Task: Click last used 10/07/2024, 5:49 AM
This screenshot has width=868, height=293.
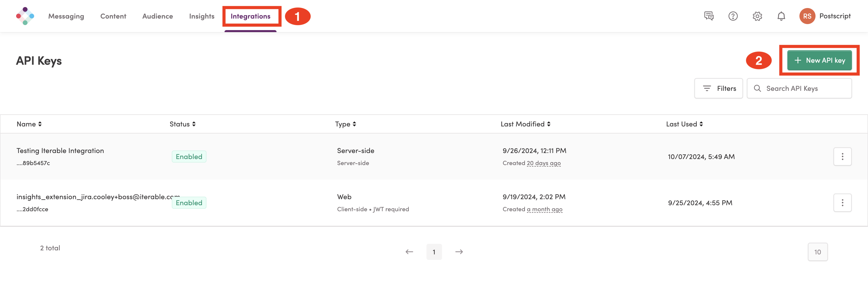Action: [x=701, y=157]
